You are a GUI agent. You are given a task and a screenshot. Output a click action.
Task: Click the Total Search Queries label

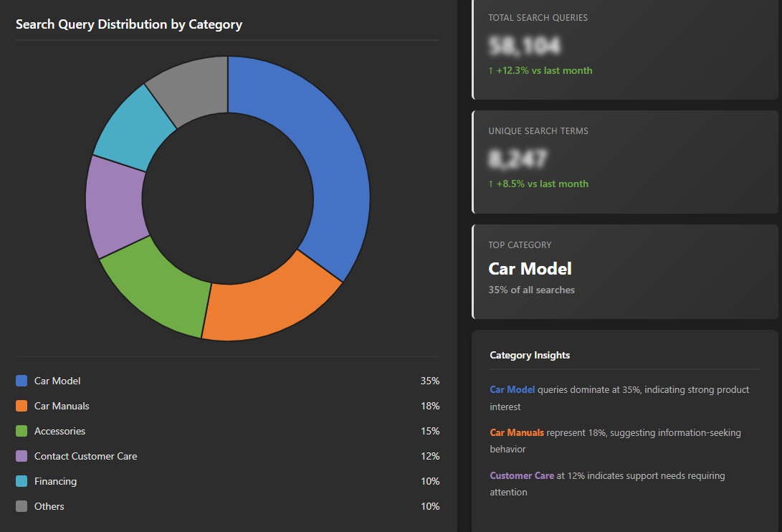pyautogui.click(x=538, y=17)
